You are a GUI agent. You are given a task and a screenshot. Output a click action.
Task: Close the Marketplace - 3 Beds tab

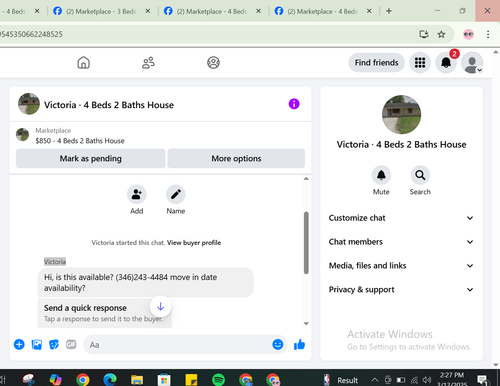(148, 11)
